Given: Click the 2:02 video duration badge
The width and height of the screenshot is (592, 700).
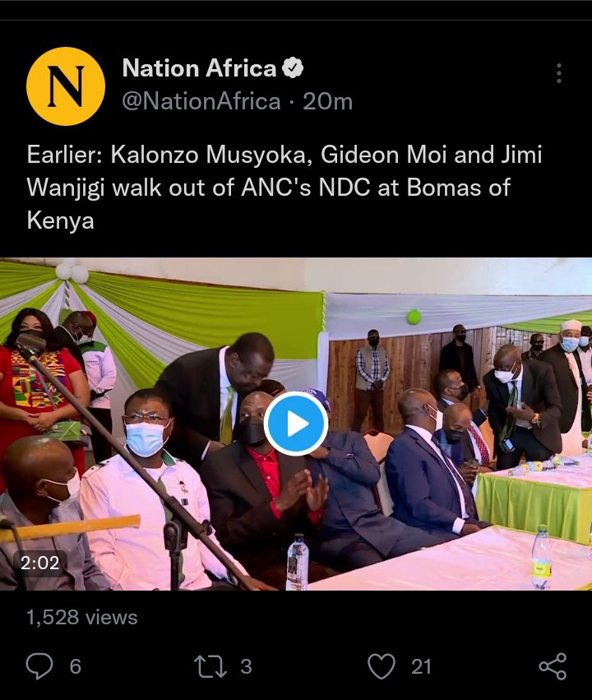Looking at the screenshot, I should tap(39, 563).
